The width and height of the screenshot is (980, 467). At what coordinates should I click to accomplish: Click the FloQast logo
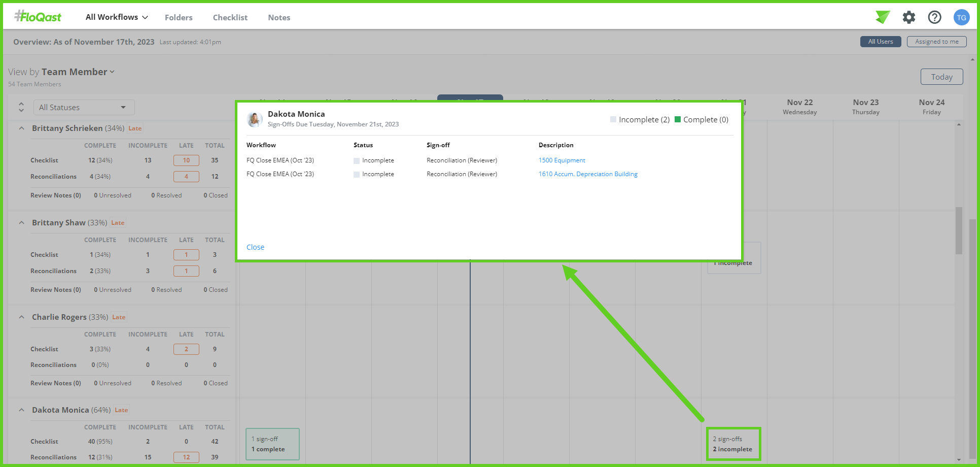pyautogui.click(x=38, y=17)
